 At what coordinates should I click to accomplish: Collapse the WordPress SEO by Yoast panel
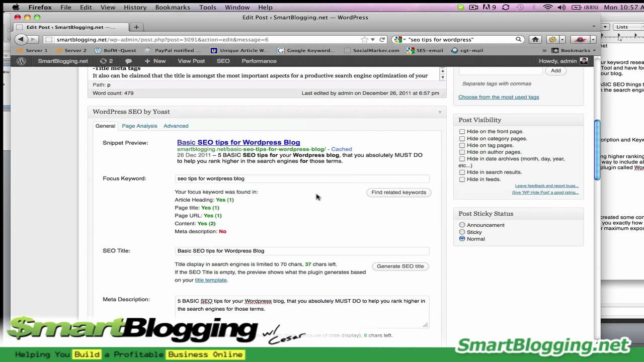click(x=440, y=112)
